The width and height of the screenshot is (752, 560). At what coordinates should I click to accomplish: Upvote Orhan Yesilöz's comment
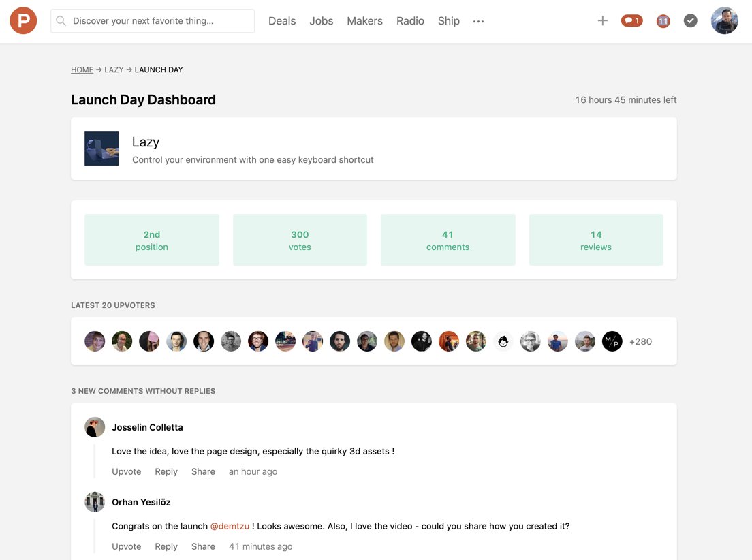click(127, 546)
